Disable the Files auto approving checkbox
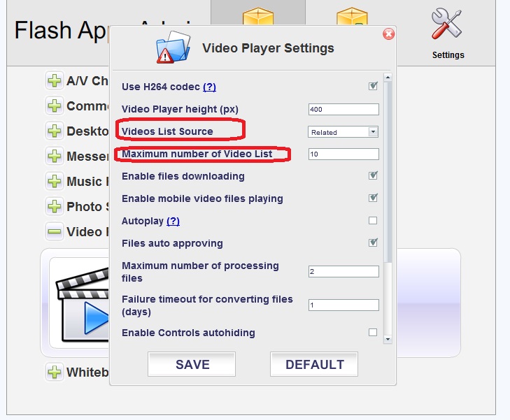The image size is (510, 420). 373,243
